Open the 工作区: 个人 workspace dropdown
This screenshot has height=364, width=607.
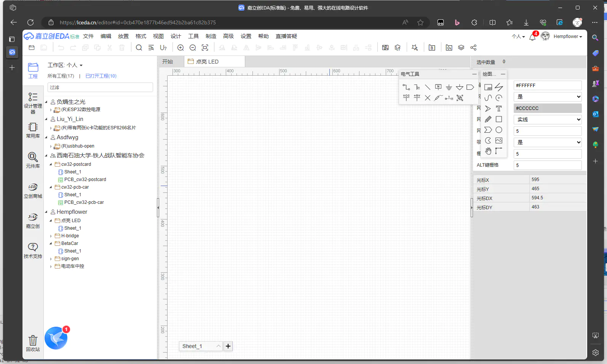(x=65, y=65)
